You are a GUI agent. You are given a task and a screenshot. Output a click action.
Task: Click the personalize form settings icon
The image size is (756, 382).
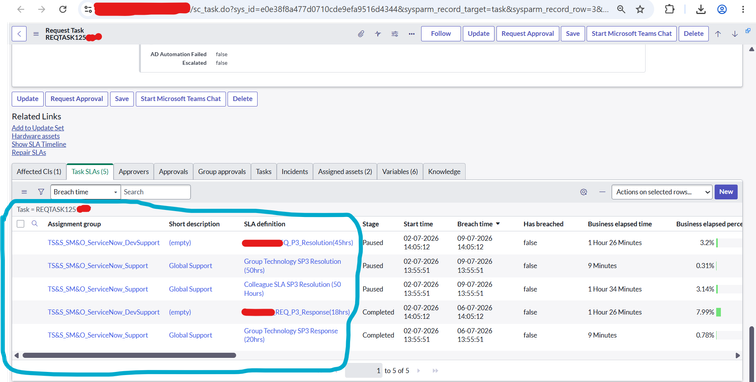click(x=395, y=34)
